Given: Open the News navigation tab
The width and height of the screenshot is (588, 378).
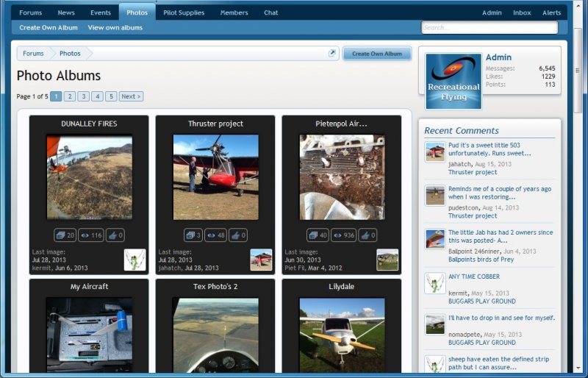Looking at the screenshot, I should [x=66, y=13].
